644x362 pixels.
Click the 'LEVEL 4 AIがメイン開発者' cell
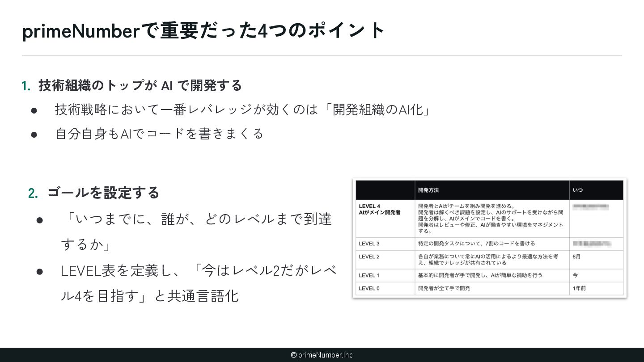point(385,219)
